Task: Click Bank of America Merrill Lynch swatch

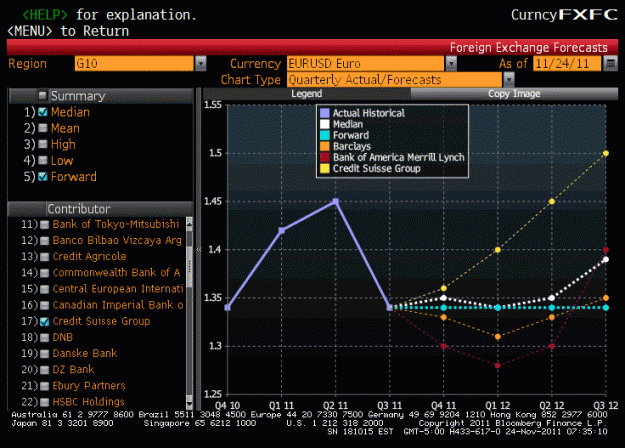Action: click(x=325, y=157)
